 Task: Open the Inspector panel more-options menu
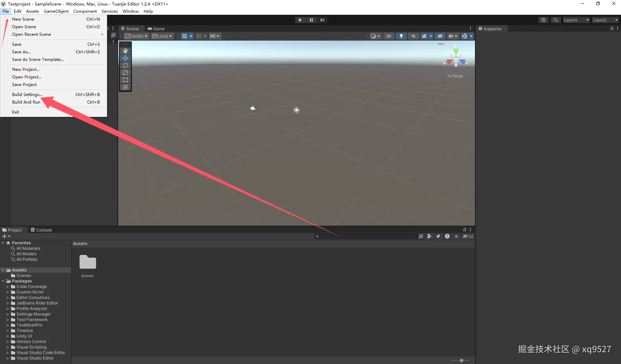click(618, 29)
